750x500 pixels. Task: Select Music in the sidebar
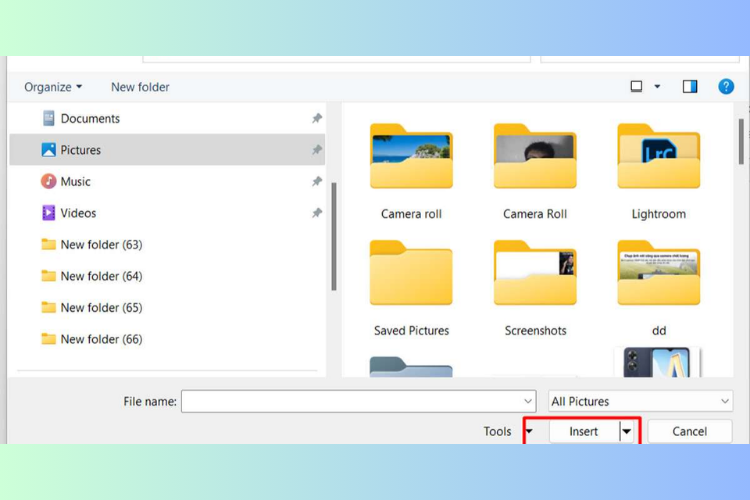pyautogui.click(x=167, y=181)
